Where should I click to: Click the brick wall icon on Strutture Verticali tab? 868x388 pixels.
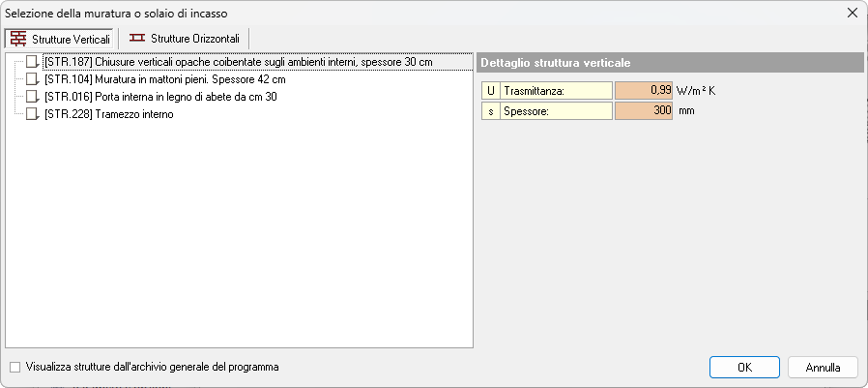(x=18, y=38)
